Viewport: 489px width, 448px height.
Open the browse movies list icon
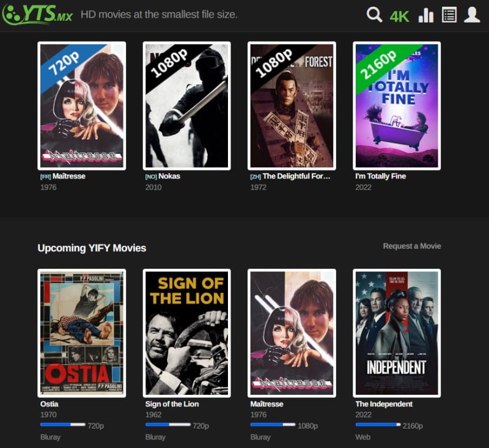[x=449, y=15]
